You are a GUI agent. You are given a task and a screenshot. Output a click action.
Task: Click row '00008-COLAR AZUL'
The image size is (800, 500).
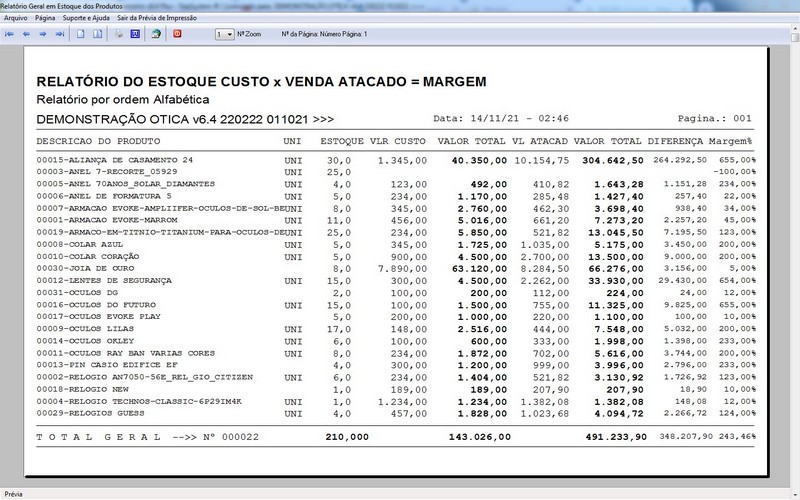(x=395, y=245)
